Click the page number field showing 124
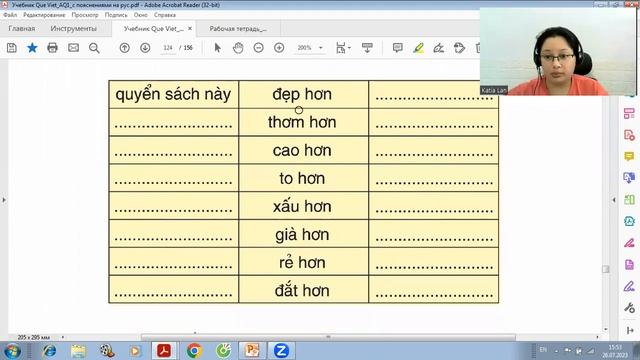Viewport: 640px width, 360px height. tap(168, 48)
